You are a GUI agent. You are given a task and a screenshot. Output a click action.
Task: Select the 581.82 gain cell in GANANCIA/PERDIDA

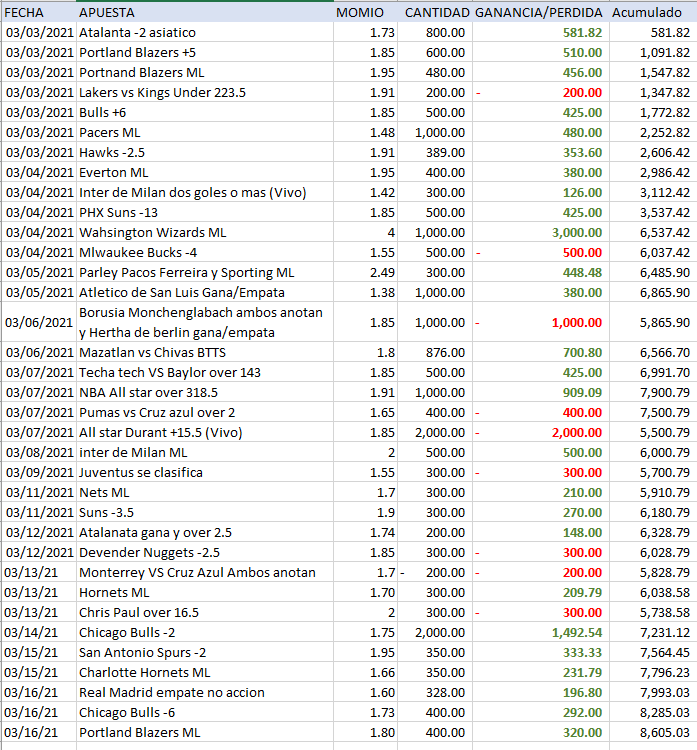(x=541, y=33)
